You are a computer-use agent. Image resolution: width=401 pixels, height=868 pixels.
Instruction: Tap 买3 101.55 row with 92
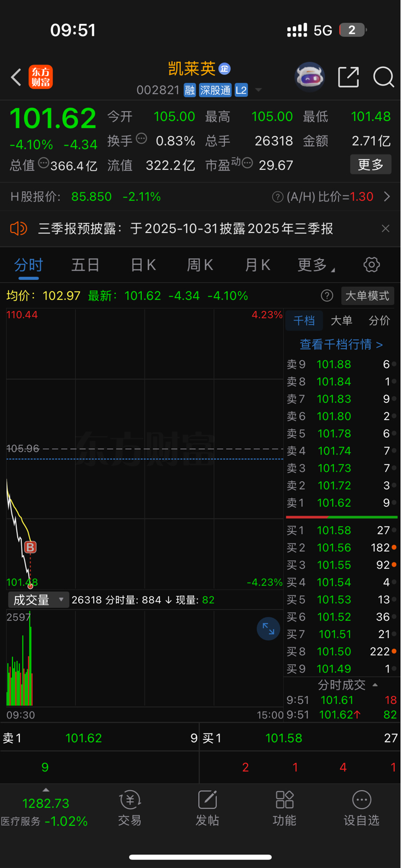[x=342, y=565]
